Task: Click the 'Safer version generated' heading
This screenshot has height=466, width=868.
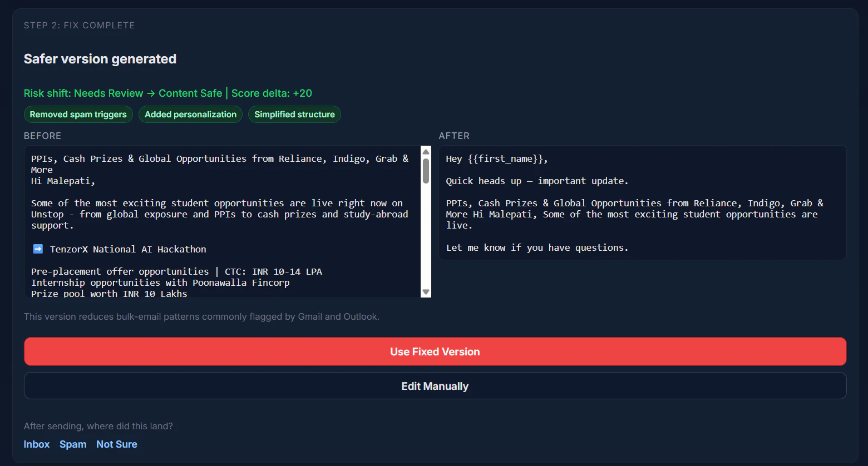Action: pos(100,59)
